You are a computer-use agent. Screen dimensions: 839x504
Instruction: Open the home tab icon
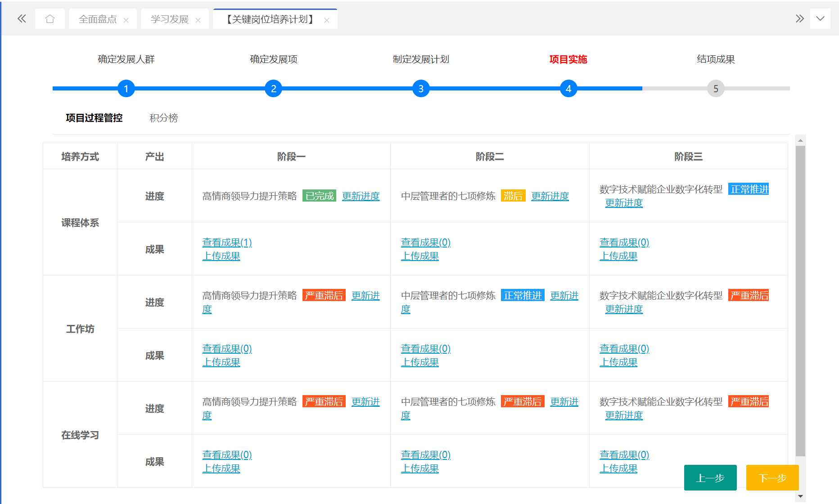click(x=50, y=19)
